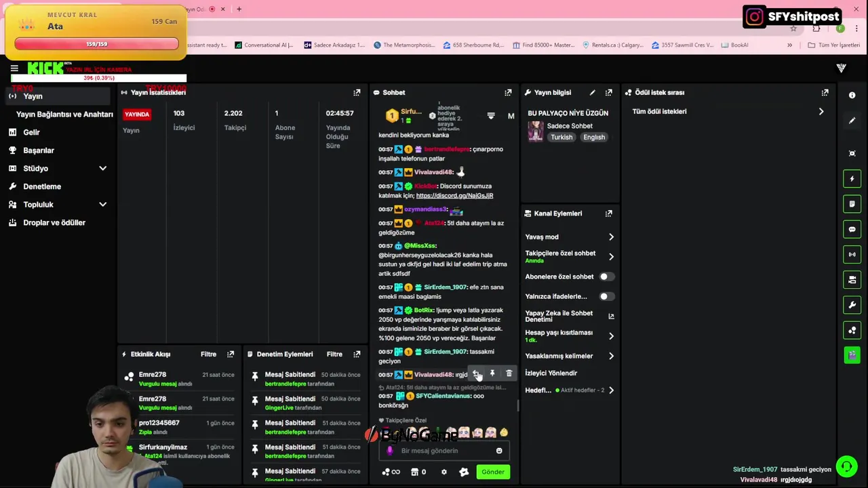Click the reply icon on Vivalavadi48's message
Image resolution: width=868 pixels, height=488 pixels.
click(x=476, y=373)
